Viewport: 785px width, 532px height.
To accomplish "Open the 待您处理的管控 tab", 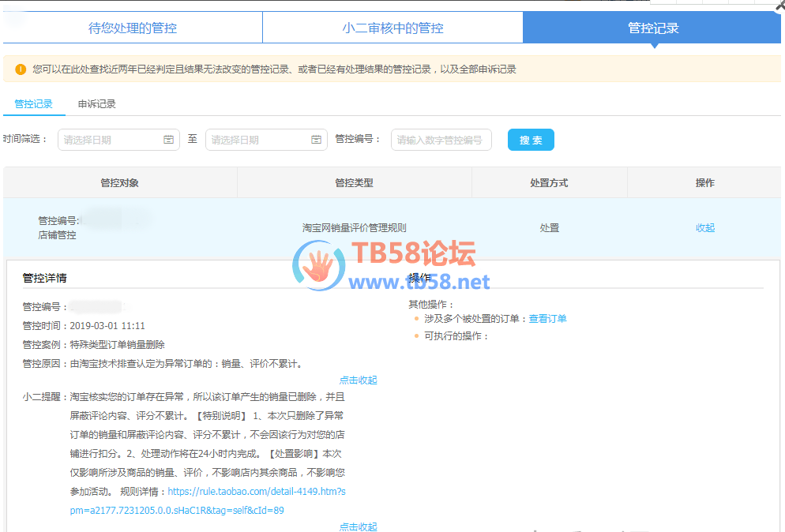I will (x=133, y=28).
